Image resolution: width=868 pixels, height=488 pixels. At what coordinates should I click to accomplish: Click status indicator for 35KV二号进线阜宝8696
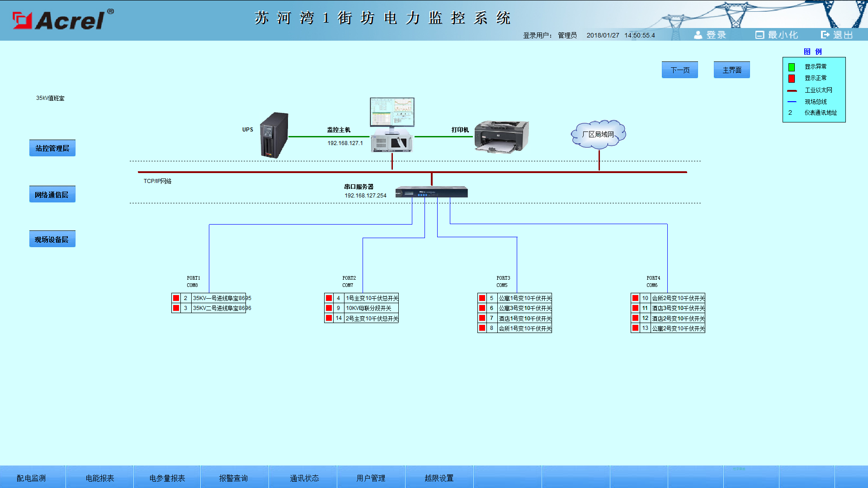[x=176, y=308]
